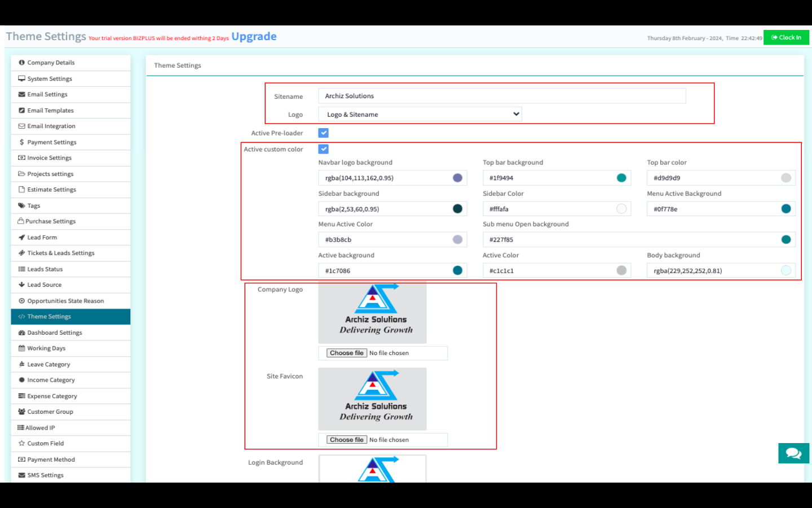The height and width of the screenshot is (508, 812).
Task: Toggle the Active Pre-loader checkbox
Action: coord(323,133)
